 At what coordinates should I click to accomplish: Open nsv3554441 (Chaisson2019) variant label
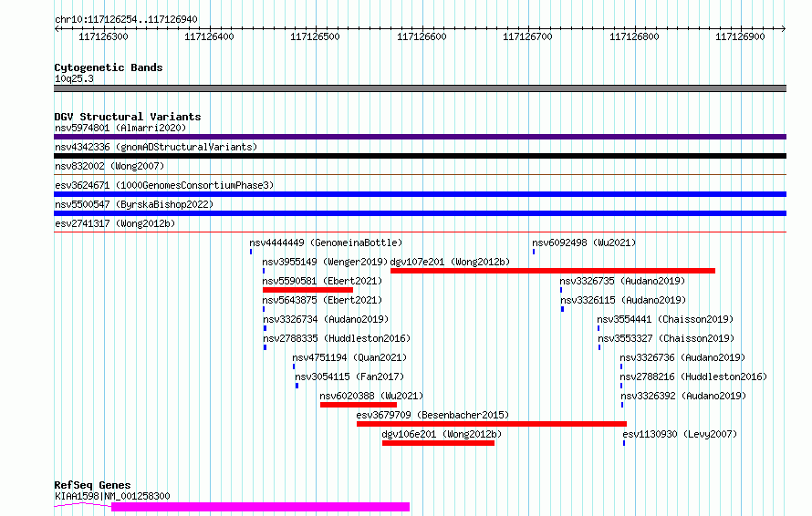[665, 319]
